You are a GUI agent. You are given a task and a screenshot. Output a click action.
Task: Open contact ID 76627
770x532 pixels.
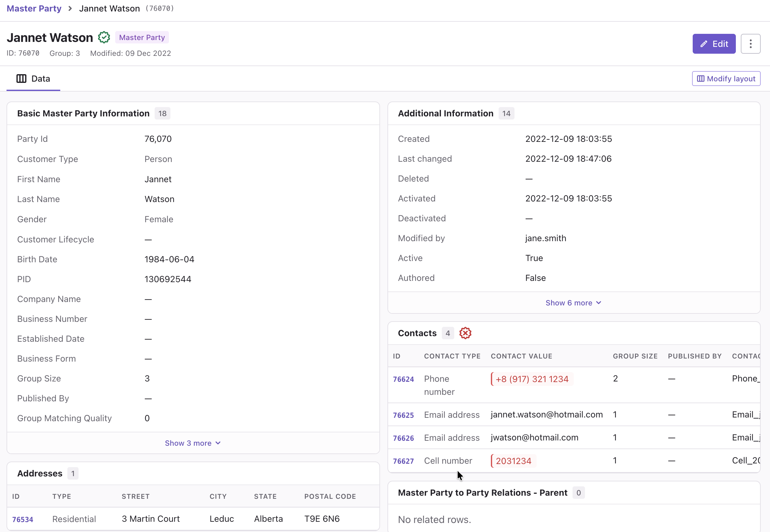pyautogui.click(x=403, y=461)
